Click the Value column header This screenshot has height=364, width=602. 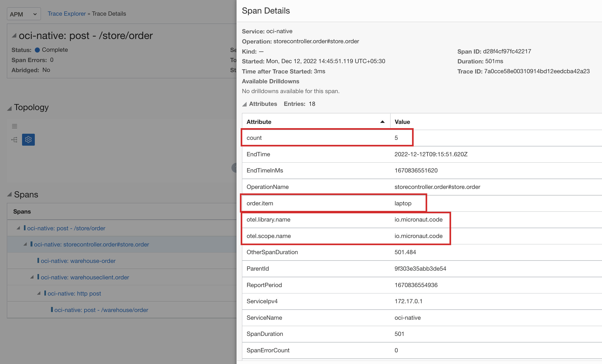(x=402, y=122)
